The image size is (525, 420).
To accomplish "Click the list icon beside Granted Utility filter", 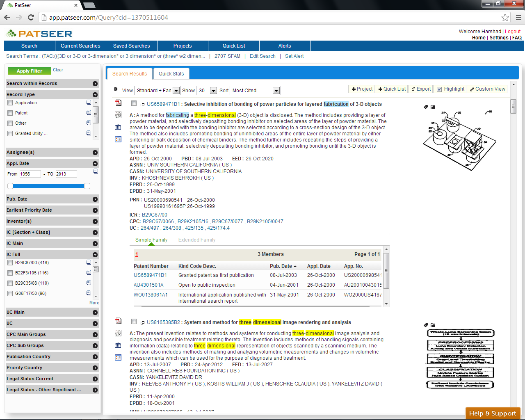I will click(89, 133).
